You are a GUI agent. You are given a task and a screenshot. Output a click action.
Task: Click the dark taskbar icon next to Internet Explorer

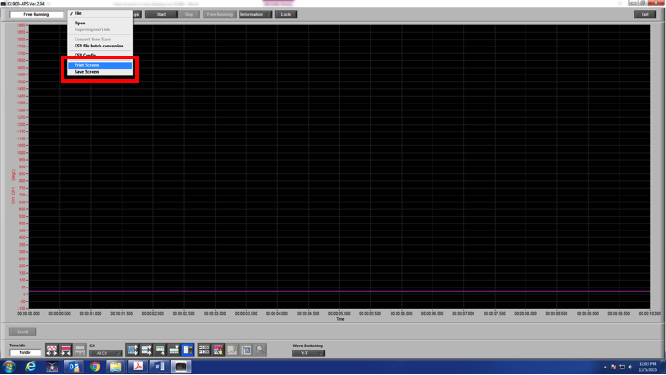[52, 367]
